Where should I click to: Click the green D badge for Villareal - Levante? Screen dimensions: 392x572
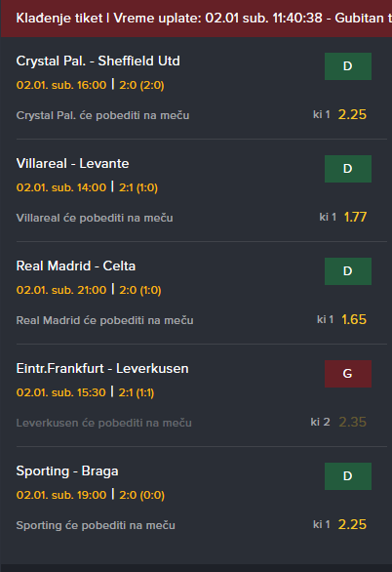(x=348, y=169)
